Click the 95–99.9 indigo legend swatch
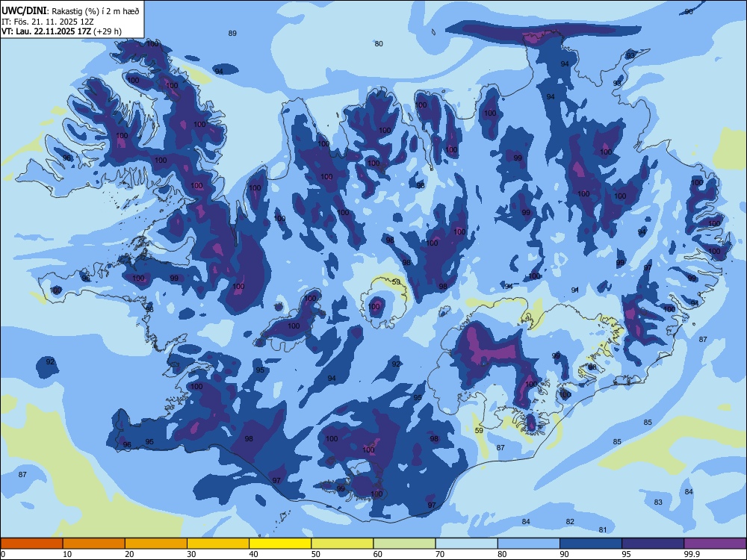The width and height of the screenshot is (747, 560). pyautogui.click(x=653, y=544)
